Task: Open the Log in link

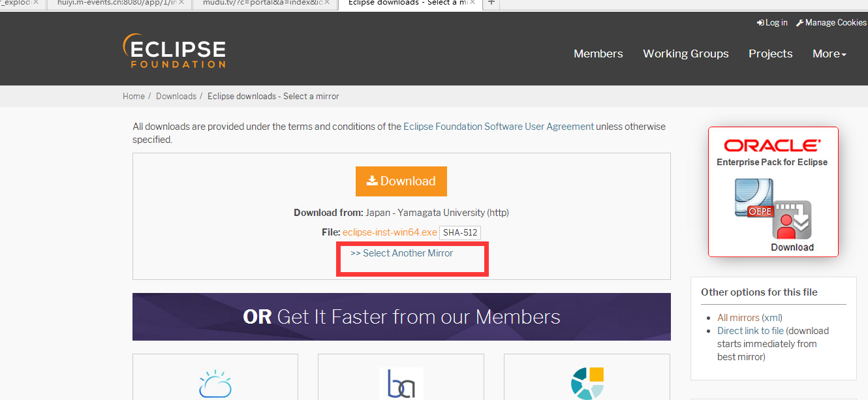Action: pos(772,22)
